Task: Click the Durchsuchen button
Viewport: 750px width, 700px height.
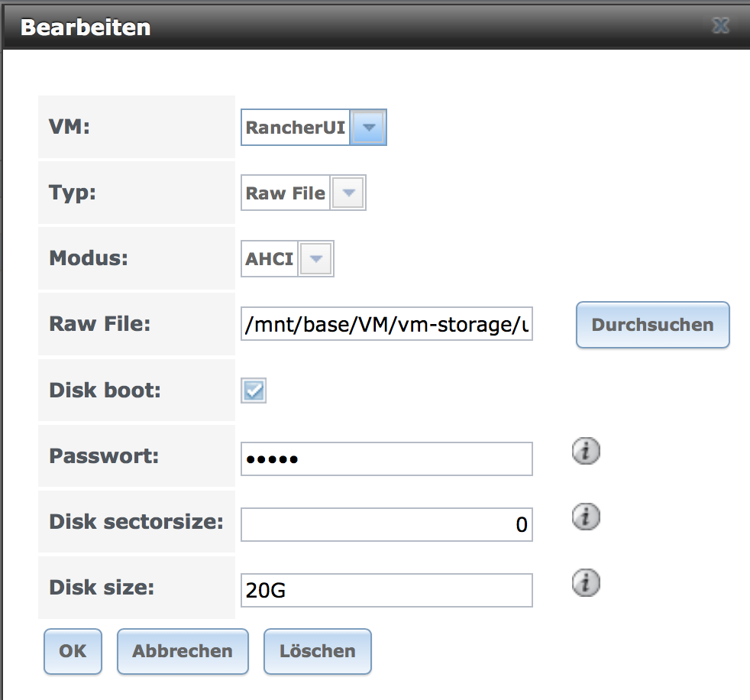Action: click(x=652, y=325)
